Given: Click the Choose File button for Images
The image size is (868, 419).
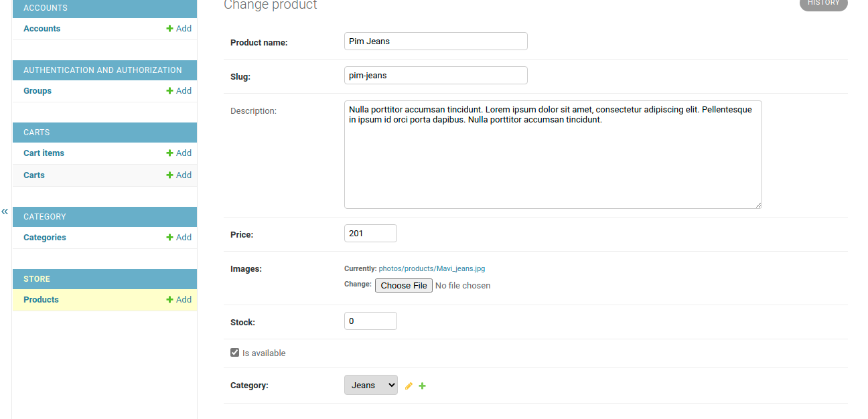Looking at the screenshot, I should tap(403, 286).
